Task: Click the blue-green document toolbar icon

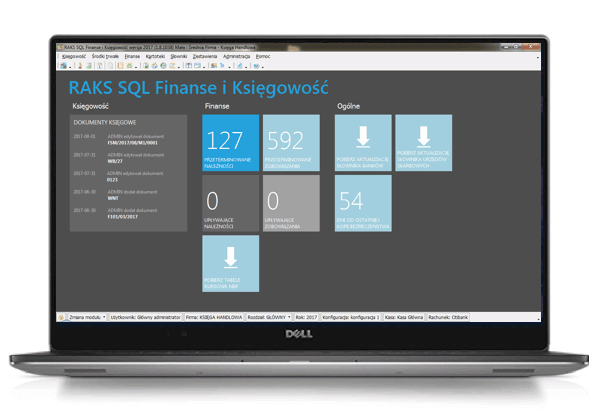Action: click(x=146, y=66)
